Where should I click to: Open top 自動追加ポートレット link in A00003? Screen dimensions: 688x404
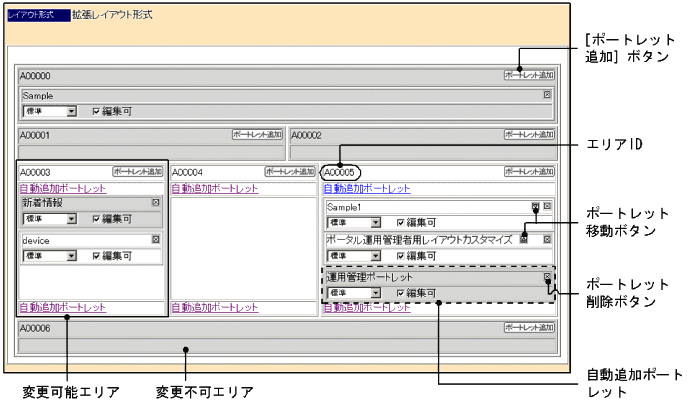pos(63,189)
